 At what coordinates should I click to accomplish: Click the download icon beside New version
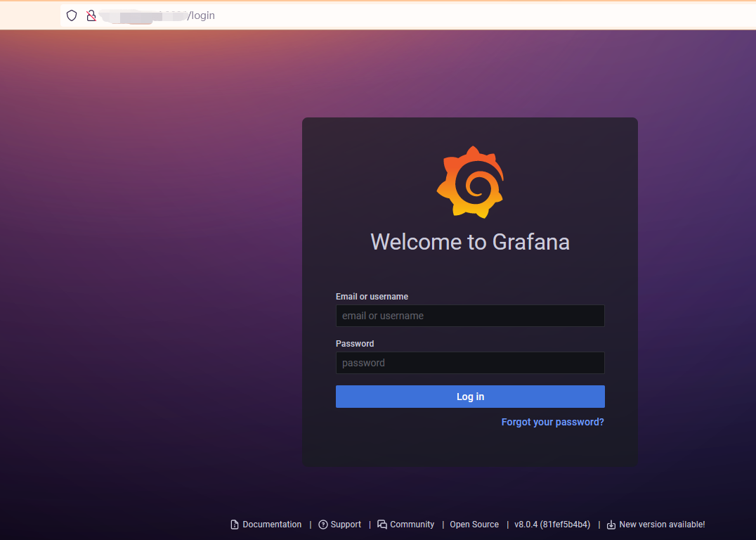tap(611, 525)
